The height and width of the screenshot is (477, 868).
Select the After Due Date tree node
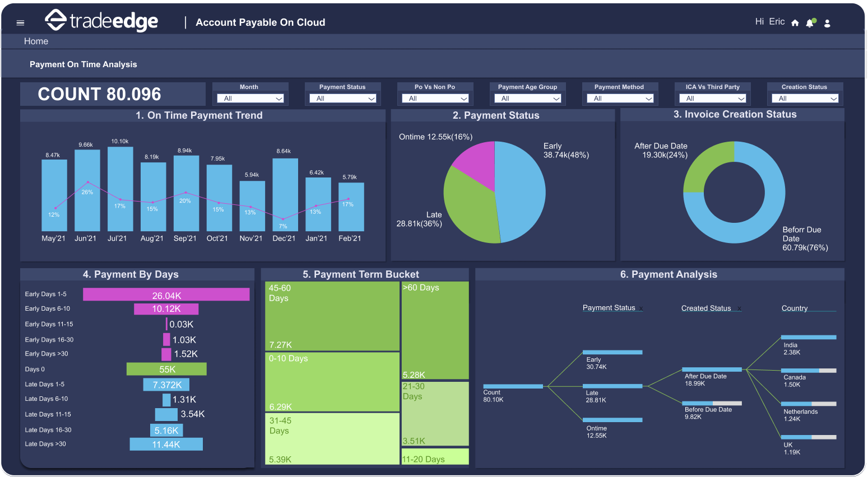point(712,370)
